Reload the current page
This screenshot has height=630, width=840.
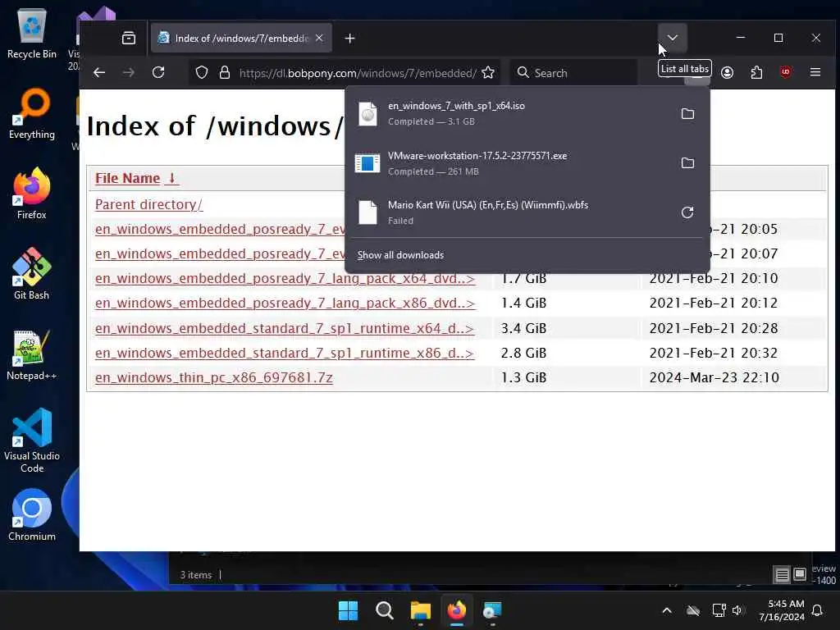158,72
